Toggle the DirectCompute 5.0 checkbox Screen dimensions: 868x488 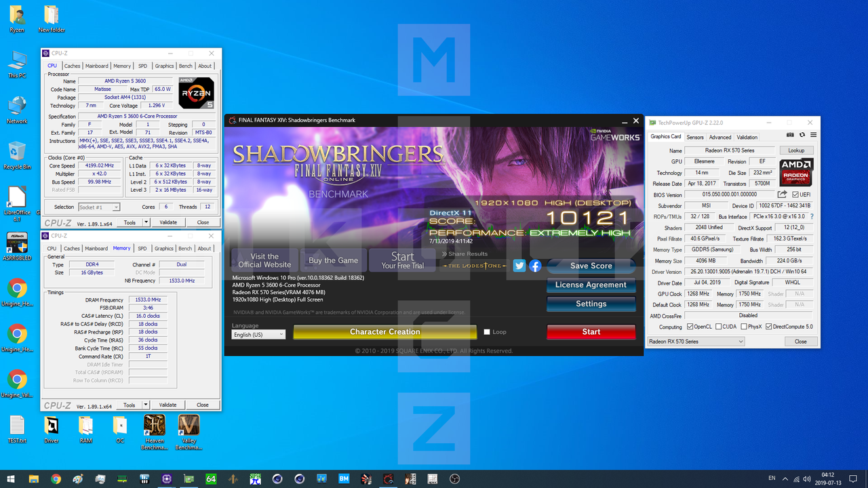click(x=768, y=327)
